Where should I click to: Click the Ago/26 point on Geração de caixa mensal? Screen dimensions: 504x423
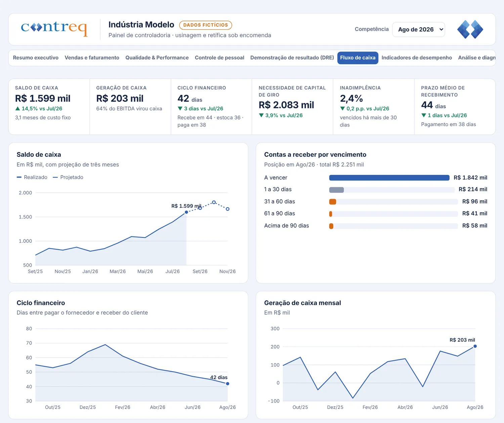(x=475, y=346)
